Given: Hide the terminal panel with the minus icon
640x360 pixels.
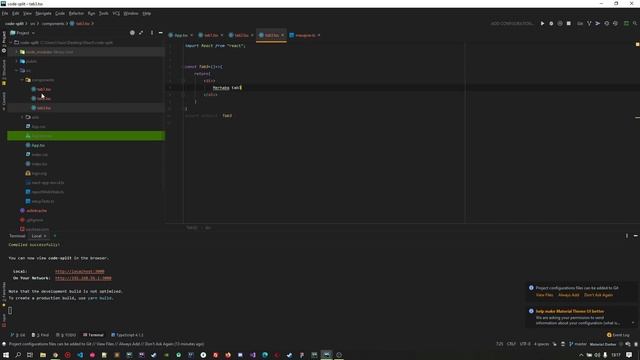Looking at the screenshot, I should 636,236.
